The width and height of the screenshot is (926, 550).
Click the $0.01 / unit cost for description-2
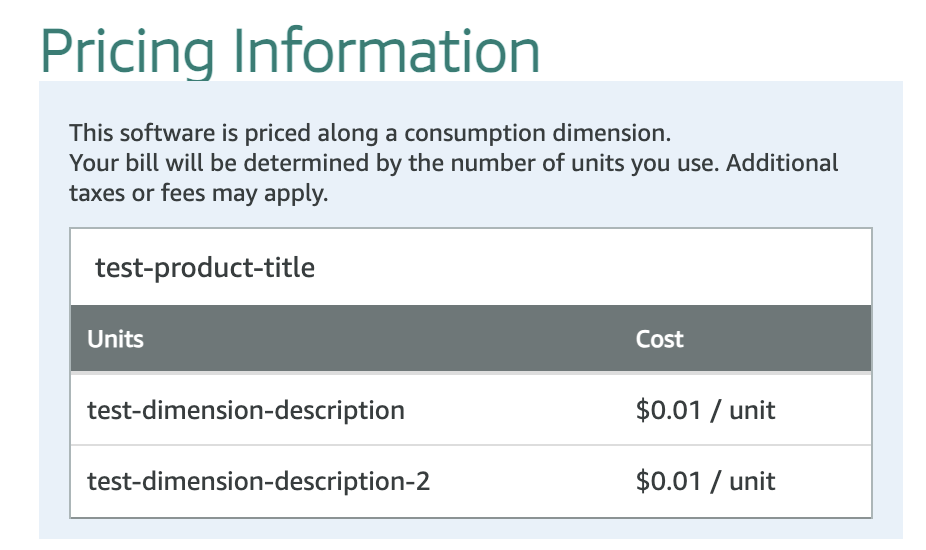click(705, 481)
